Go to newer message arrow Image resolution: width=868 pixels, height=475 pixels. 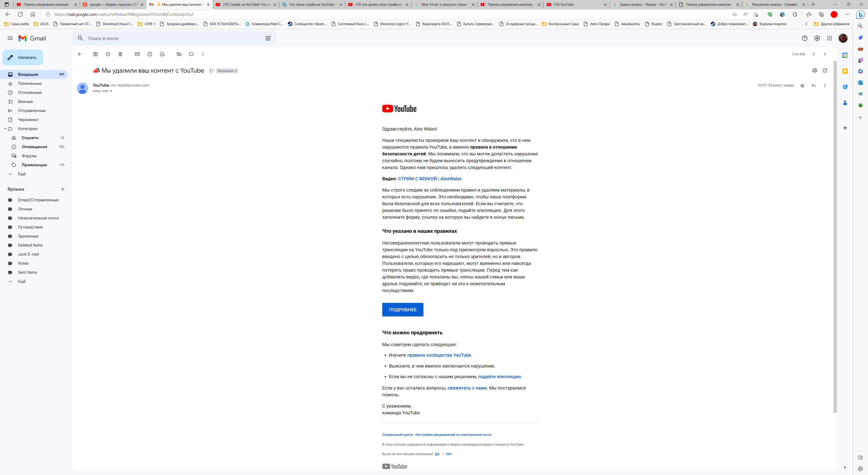click(814, 54)
